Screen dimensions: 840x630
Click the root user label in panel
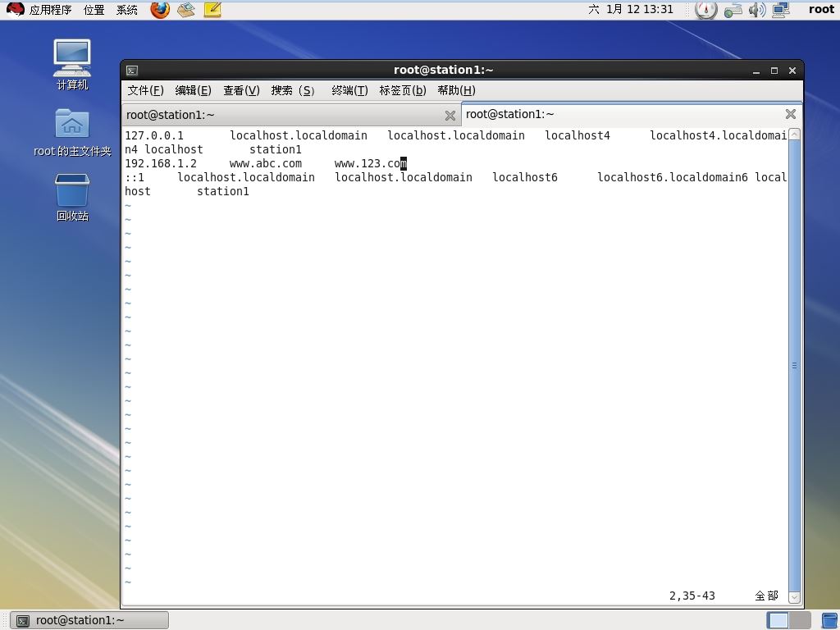pyautogui.click(x=821, y=9)
